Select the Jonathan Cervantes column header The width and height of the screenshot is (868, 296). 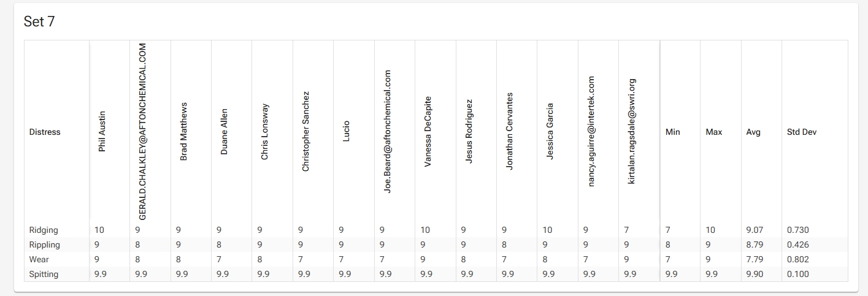coord(509,132)
